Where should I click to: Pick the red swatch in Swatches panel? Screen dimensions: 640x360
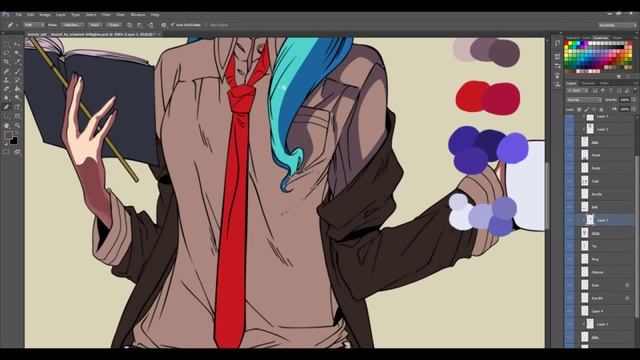tap(567, 43)
